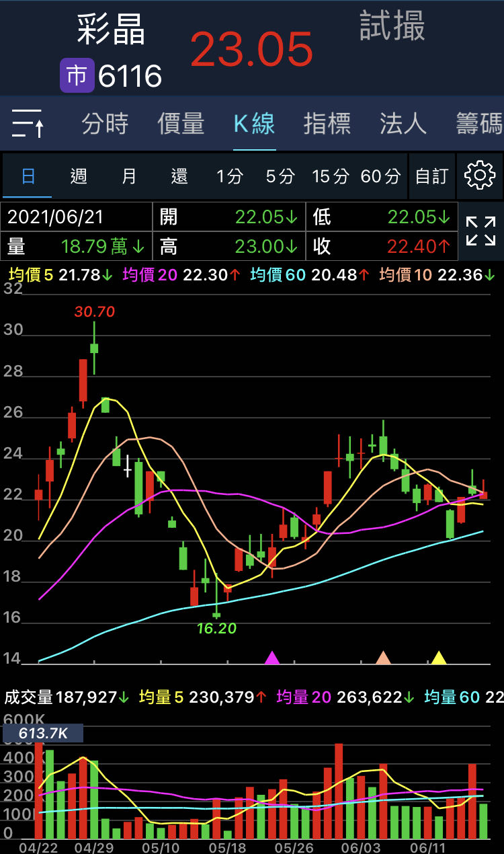Toggle the 還 adjusted price option

[x=179, y=176]
